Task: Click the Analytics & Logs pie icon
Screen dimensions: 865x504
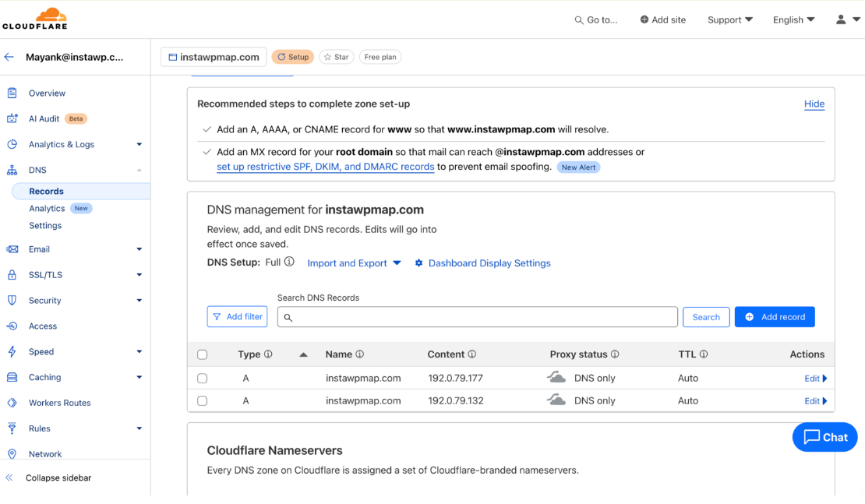Action: [x=12, y=144]
